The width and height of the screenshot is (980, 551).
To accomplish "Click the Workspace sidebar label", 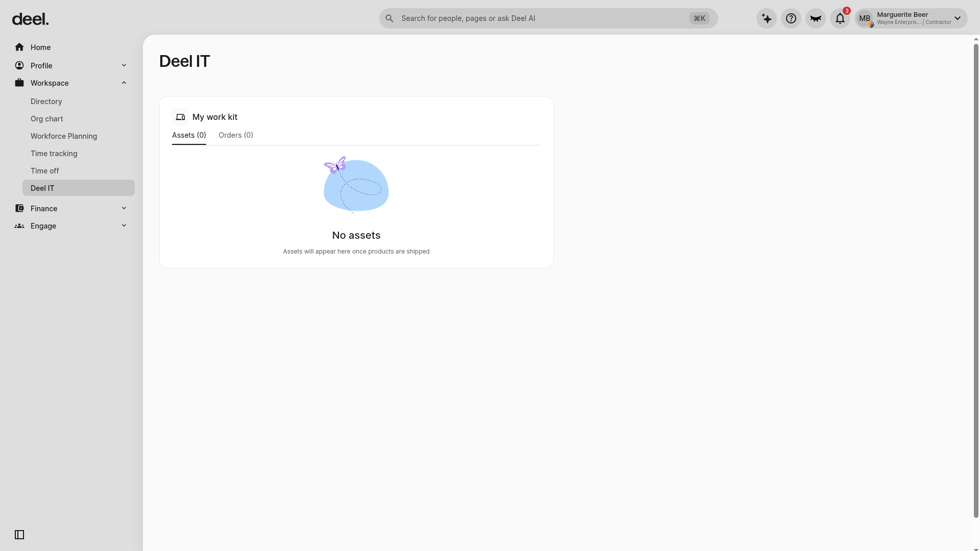I will click(50, 83).
